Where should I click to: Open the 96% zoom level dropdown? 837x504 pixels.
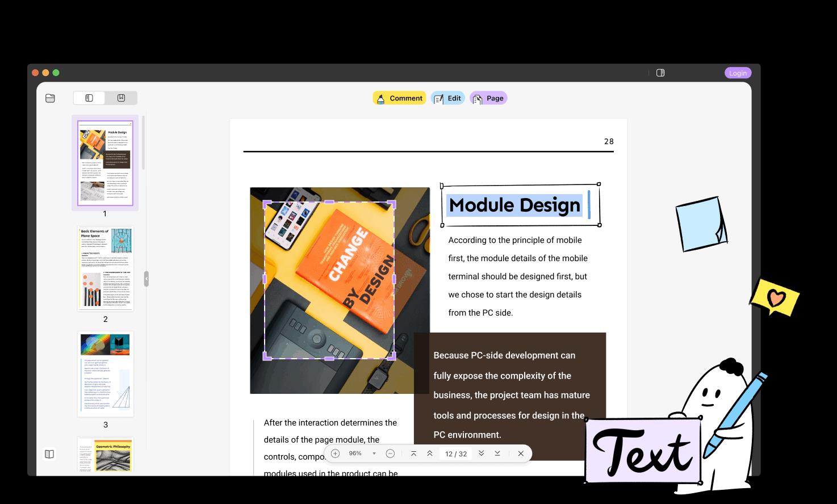click(362, 453)
